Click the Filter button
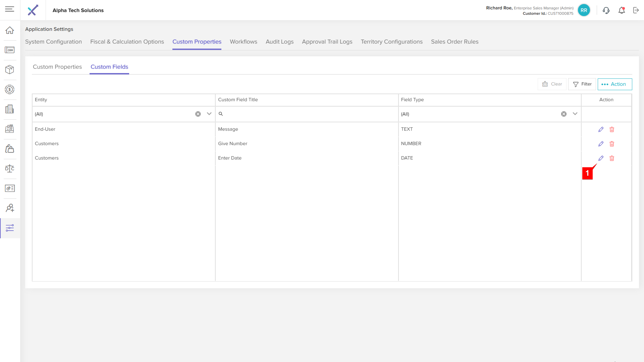Screen dimensions: 644x362 [582, 84]
